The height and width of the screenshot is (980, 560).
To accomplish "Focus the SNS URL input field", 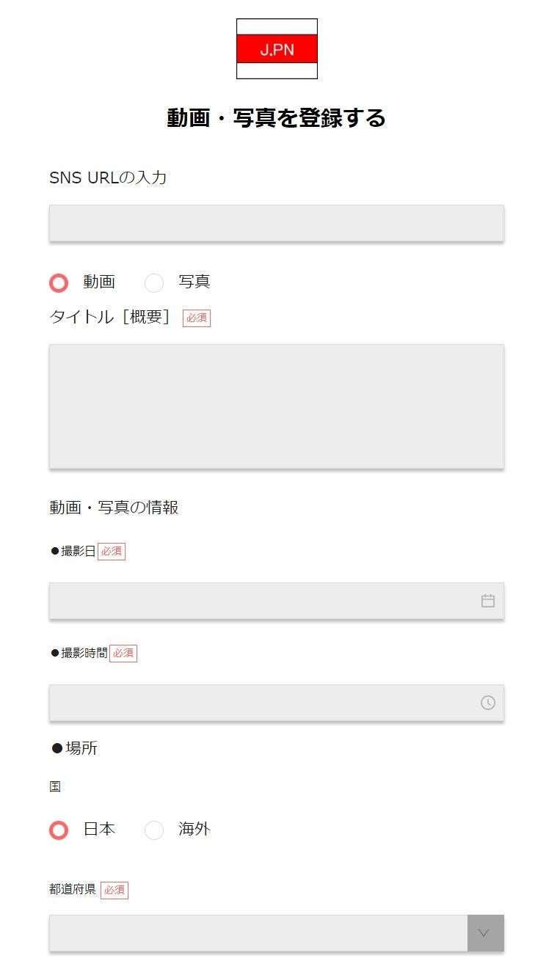I will (x=276, y=223).
